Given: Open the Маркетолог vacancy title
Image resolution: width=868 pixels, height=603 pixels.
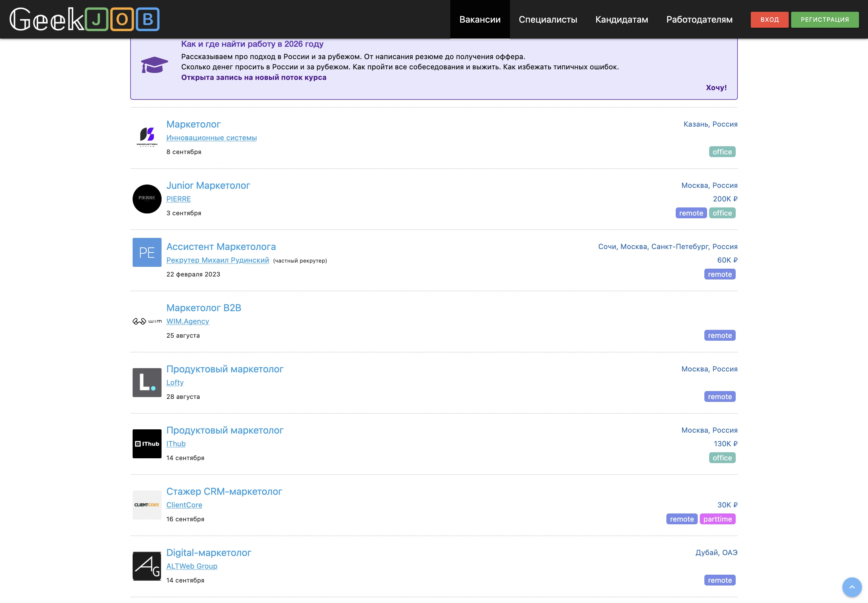Looking at the screenshot, I should pyautogui.click(x=193, y=124).
